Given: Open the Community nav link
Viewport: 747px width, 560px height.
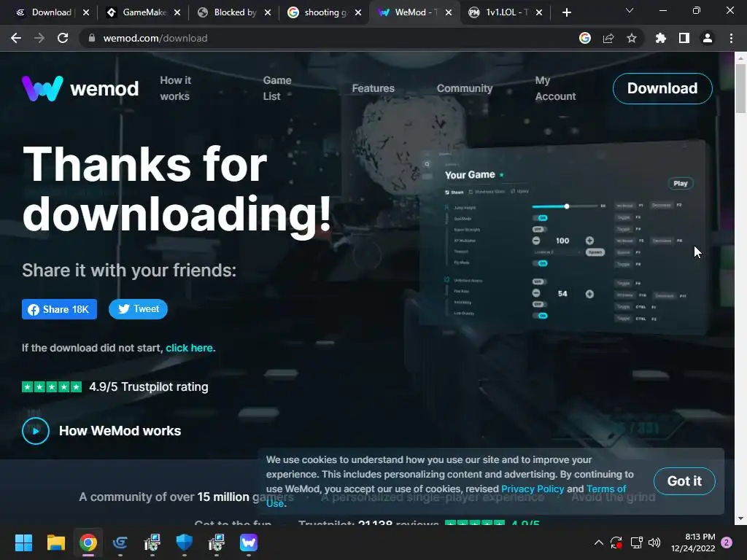Looking at the screenshot, I should click(465, 88).
